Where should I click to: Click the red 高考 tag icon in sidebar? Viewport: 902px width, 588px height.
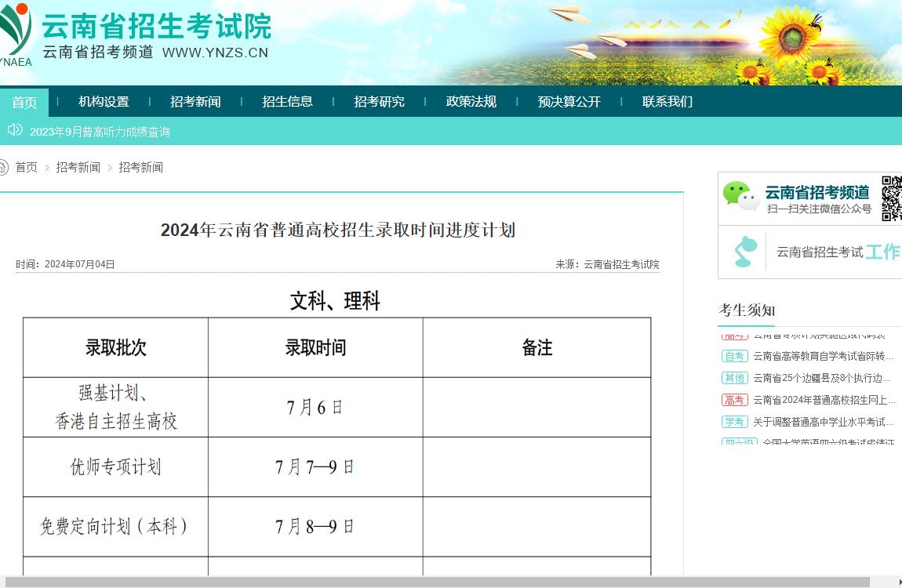(x=734, y=399)
